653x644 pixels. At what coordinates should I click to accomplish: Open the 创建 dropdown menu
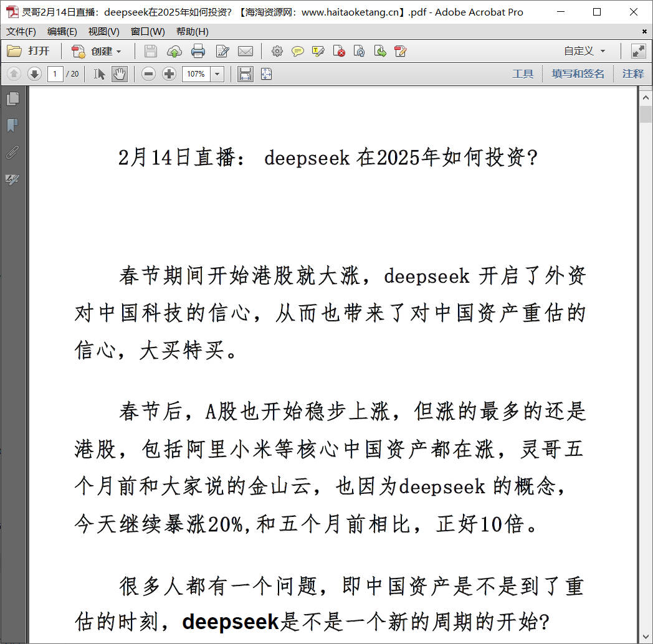tap(97, 51)
